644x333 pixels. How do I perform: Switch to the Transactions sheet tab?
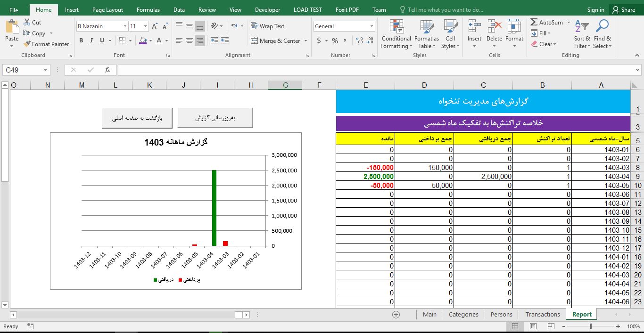tap(542, 314)
